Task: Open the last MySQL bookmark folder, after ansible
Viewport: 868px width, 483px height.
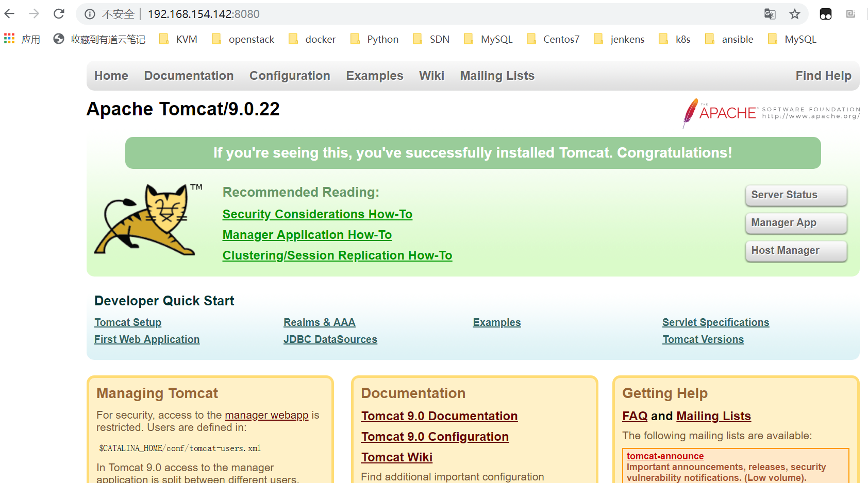Action: coord(792,39)
